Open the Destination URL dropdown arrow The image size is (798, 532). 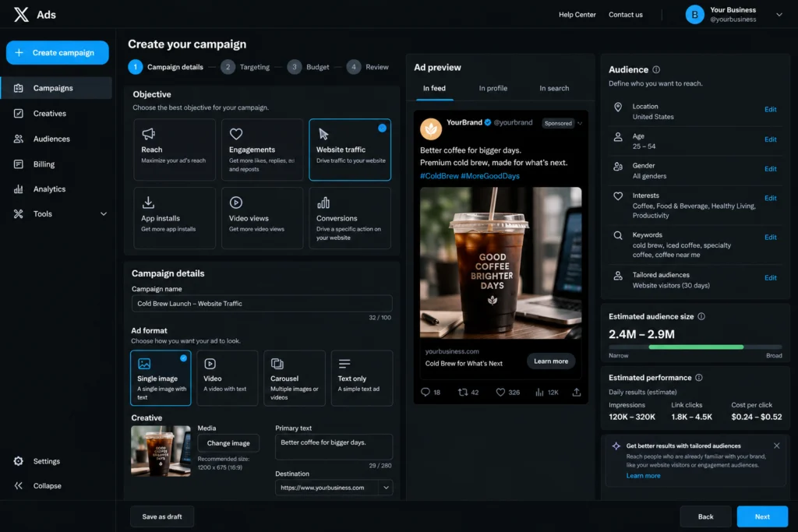pyautogui.click(x=386, y=488)
